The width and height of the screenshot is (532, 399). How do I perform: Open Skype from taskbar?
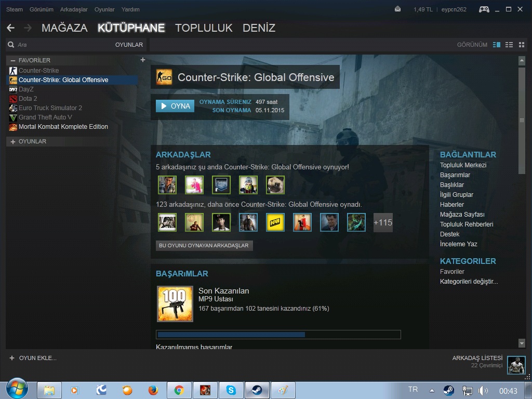coord(231,390)
